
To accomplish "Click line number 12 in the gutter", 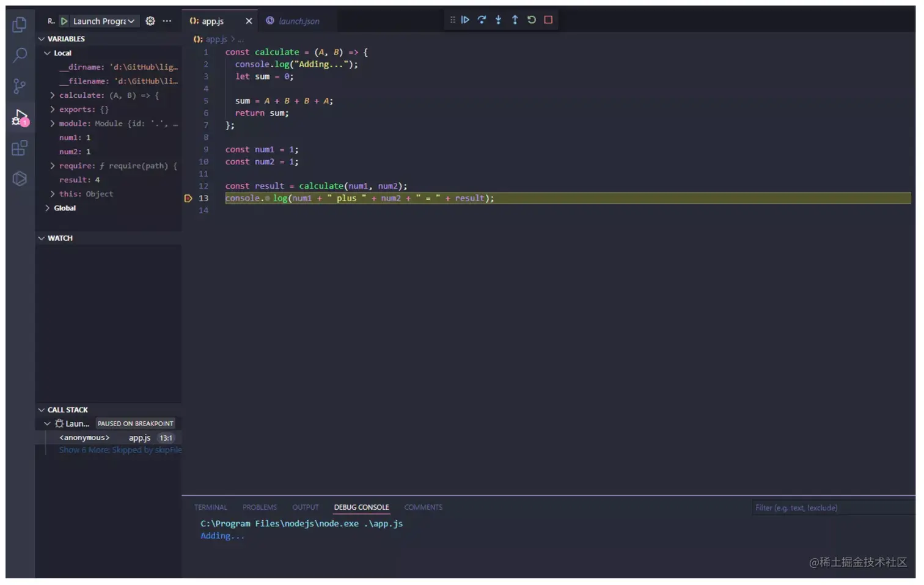I will click(204, 186).
